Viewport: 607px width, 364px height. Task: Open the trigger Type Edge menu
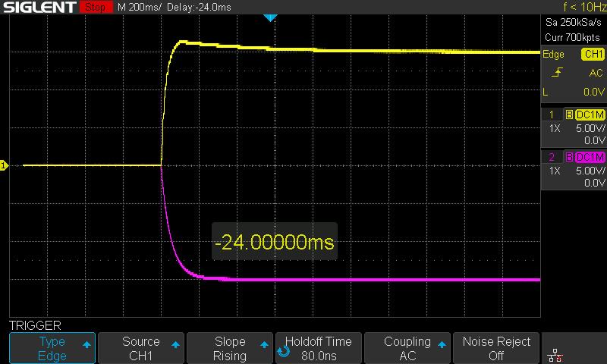pos(52,348)
